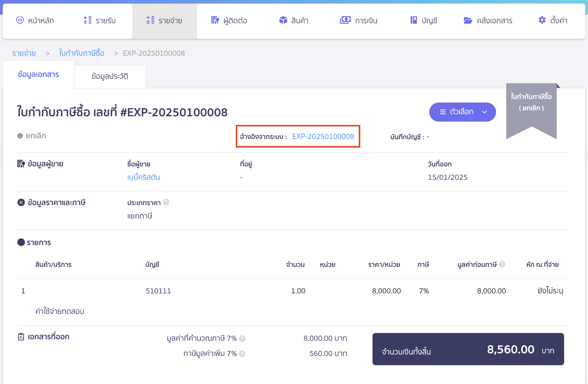Expand the ตัวเลือก options dropdown

(462, 112)
